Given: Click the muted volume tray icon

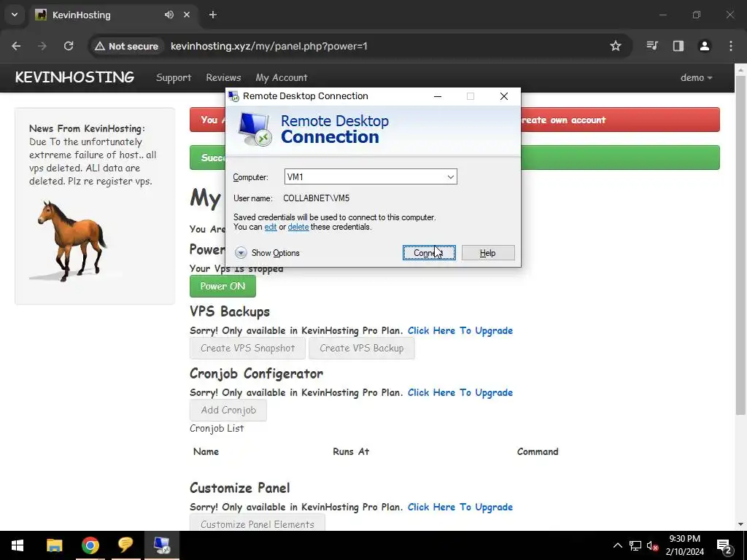Looking at the screenshot, I should [x=652, y=545].
